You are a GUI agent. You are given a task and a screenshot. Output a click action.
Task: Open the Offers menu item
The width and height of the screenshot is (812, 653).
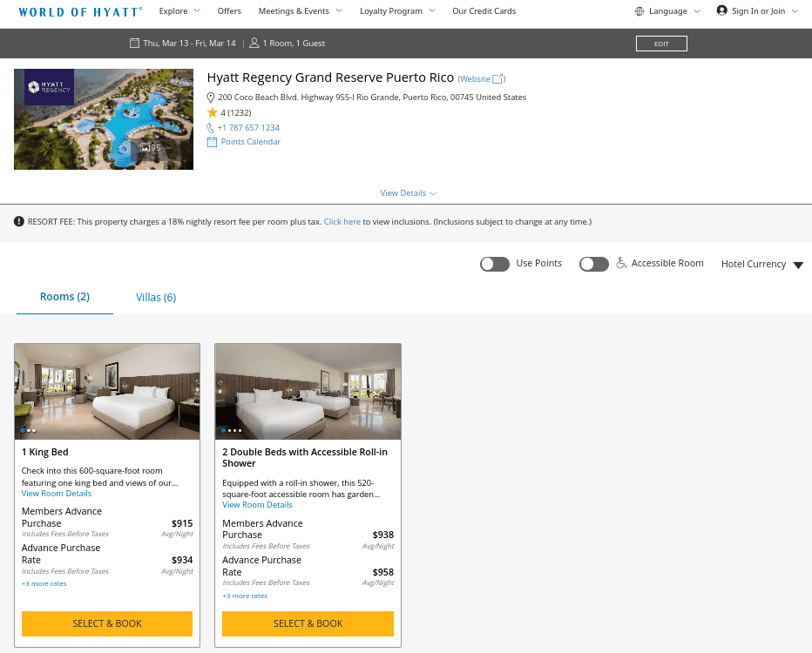click(x=229, y=11)
